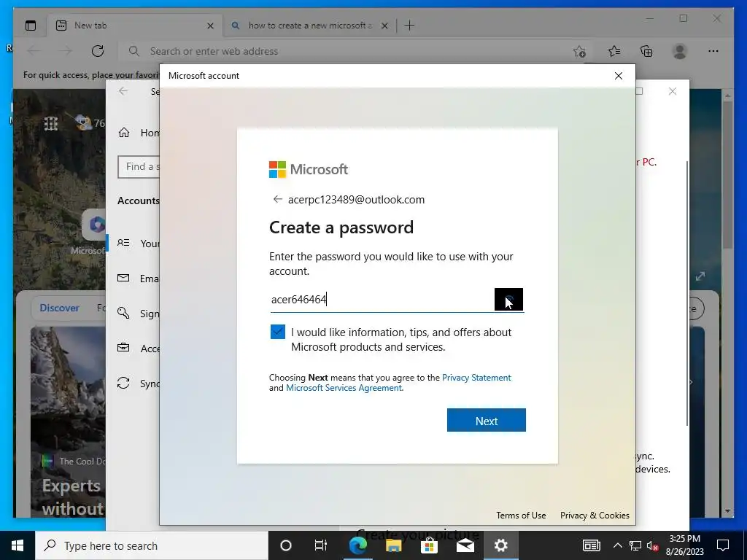Open Home in Settings sidebar
This screenshot has width=747, height=560.
[x=138, y=133]
